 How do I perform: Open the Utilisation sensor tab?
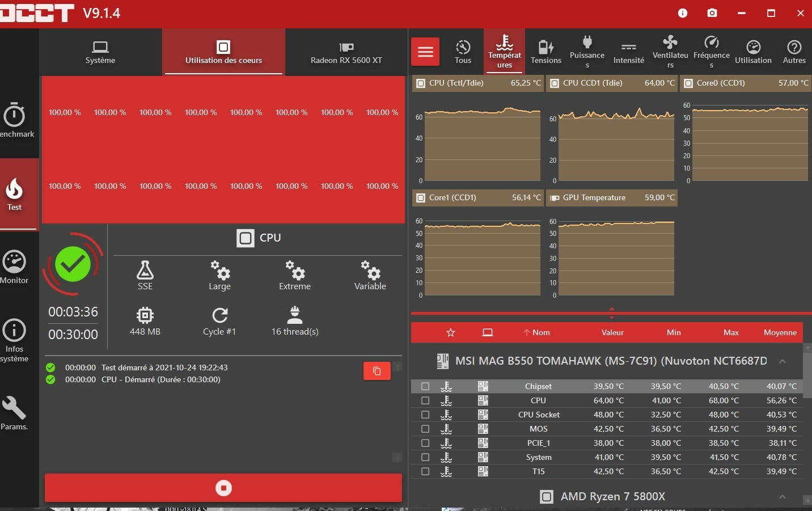(753, 52)
